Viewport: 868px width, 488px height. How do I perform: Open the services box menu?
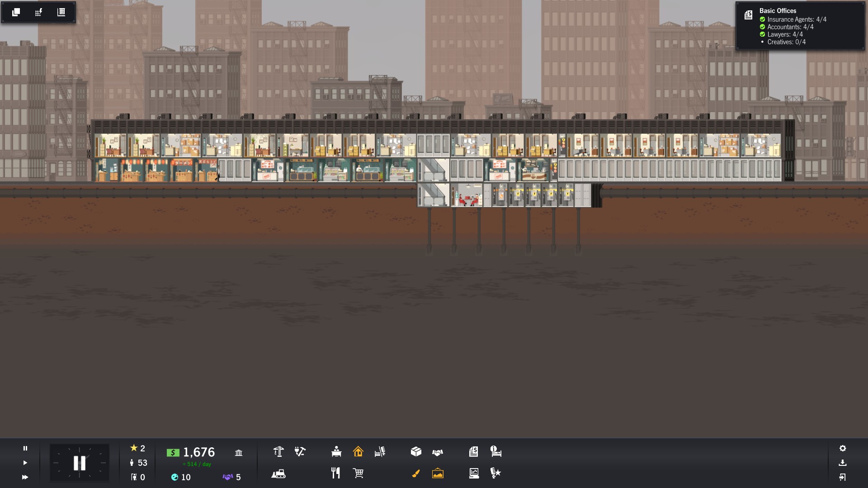coord(416,451)
